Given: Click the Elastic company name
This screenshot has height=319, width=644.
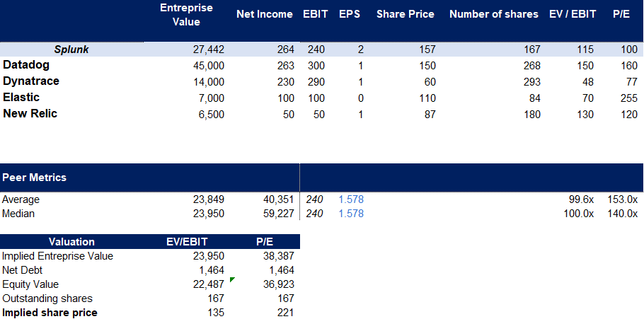Looking at the screenshot, I should (21, 98).
